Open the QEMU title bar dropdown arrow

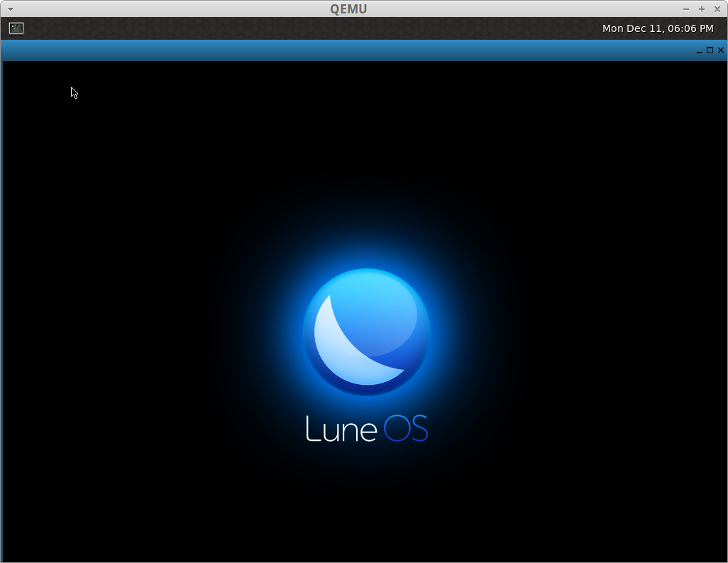click(x=10, y=9)
